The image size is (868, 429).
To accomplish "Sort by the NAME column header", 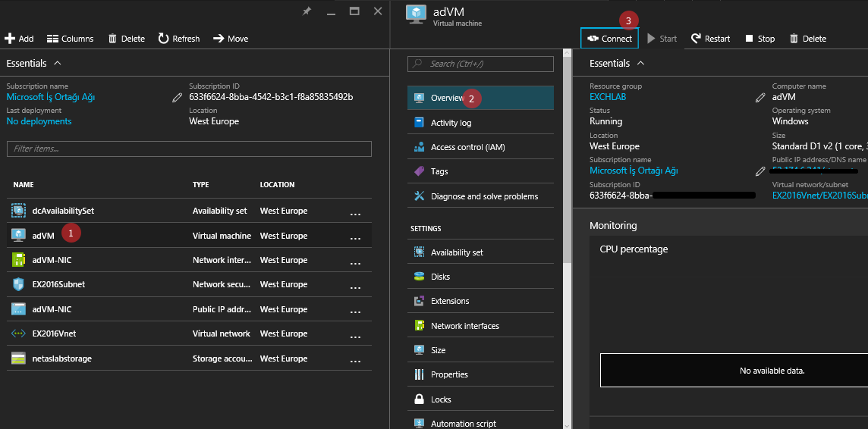I will (x=24, y=185).
